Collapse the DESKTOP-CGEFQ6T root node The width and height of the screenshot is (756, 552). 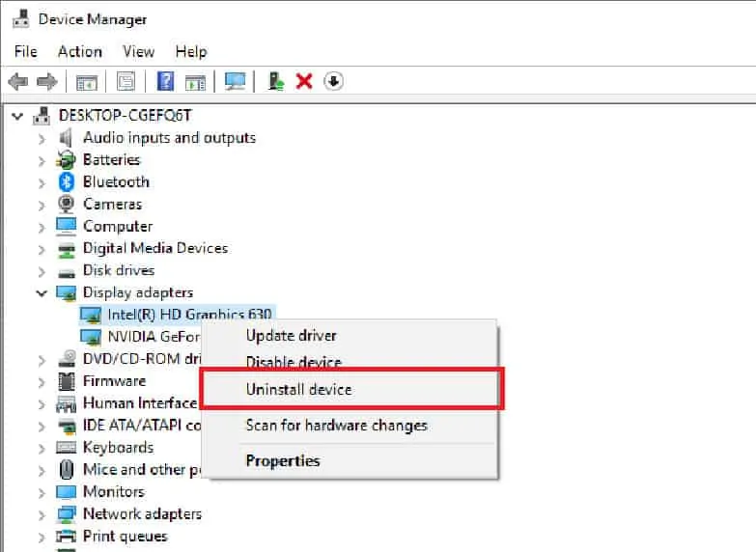pos(17,116)
